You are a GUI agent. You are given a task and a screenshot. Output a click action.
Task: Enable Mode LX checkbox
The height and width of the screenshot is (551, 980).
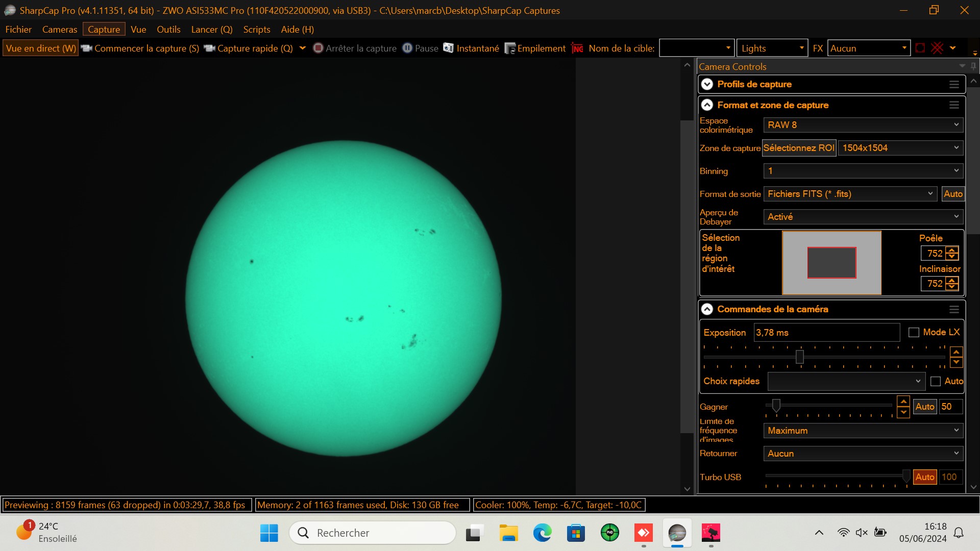coord(914,332)
